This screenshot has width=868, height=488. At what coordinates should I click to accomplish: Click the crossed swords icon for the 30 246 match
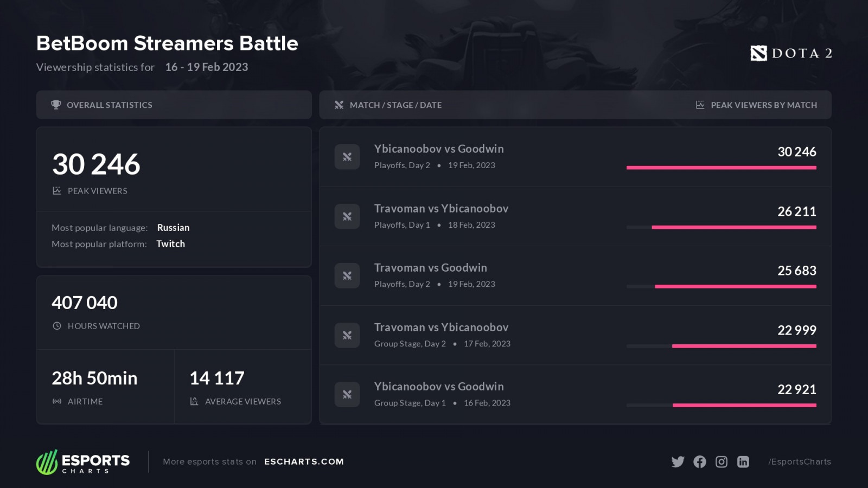pos(347,157)
